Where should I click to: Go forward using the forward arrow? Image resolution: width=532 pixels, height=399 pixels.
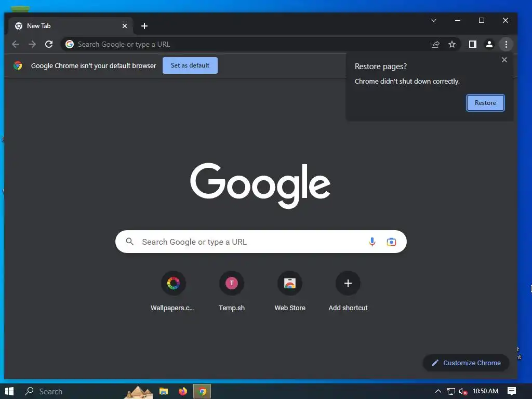pyautogui.click(x=32, y=45)
